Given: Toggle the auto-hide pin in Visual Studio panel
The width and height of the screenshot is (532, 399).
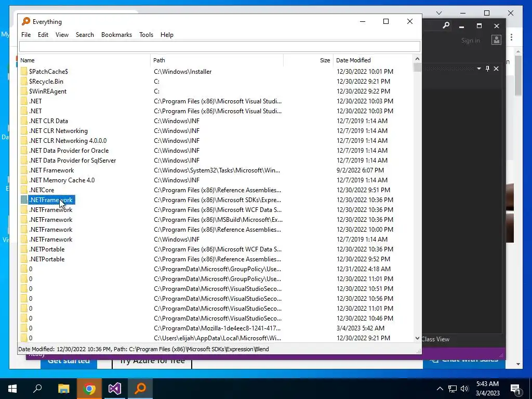Looking at the screenshot, I should coord(487,69).
